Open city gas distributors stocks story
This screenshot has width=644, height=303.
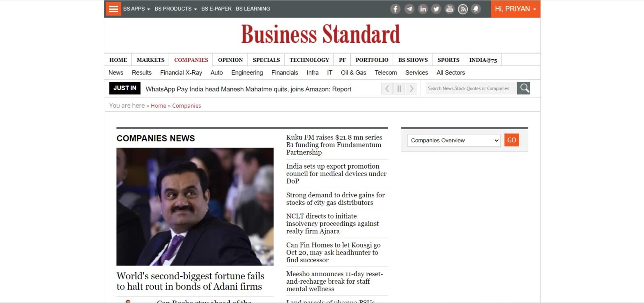(x=336, y=199)
